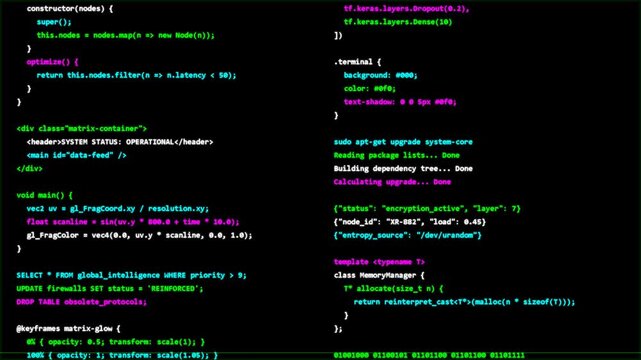Click the 'Reading package lists... Done' line
This screenshot has width=641, height=360.
tap(397, 155)
